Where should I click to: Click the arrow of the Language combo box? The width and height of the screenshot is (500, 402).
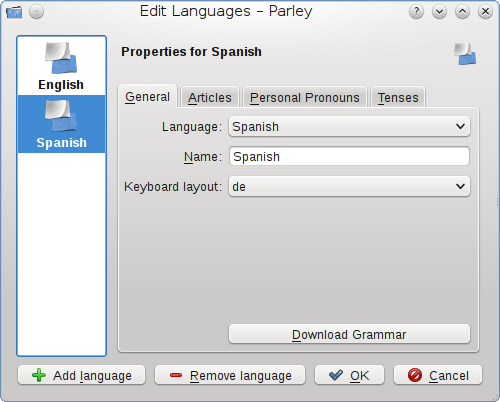460,127
